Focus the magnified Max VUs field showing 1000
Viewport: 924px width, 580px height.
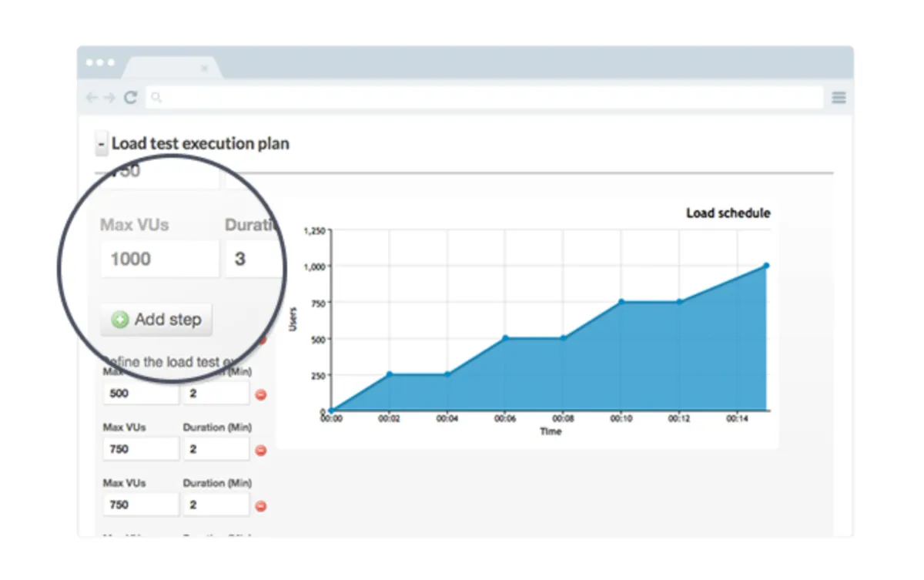pyautogui.click(x=160, y=259)
